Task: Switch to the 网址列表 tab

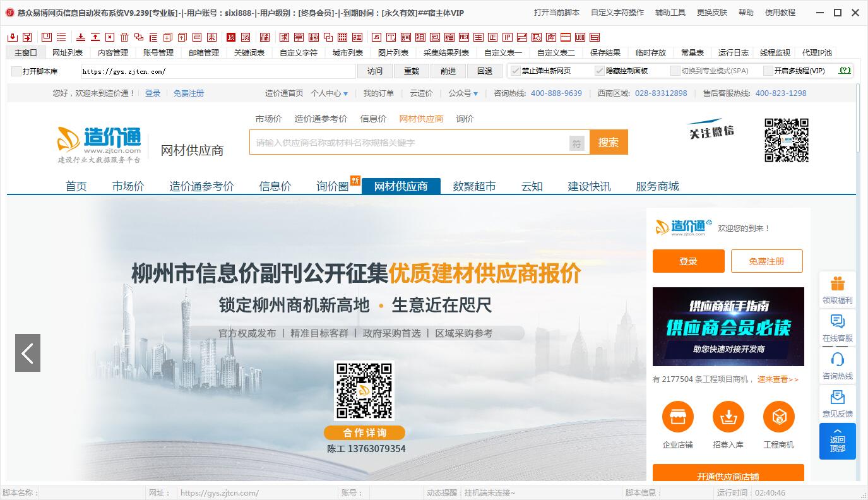Action: 68,52
